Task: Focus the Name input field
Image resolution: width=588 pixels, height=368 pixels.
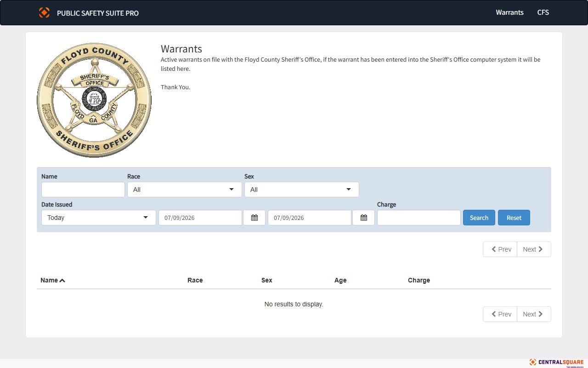Action: coord(83,190)
